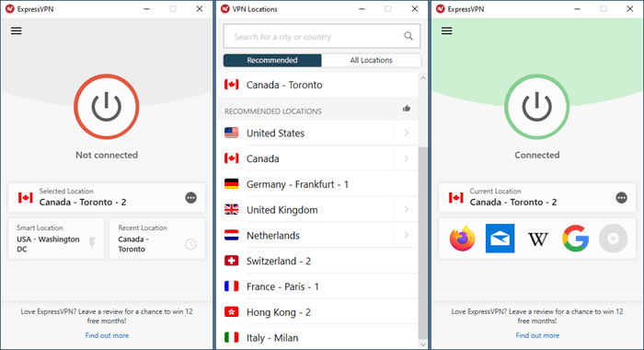Click Find out more in Connected window
This screenshot has height=350, width=644.
point(537,335)
